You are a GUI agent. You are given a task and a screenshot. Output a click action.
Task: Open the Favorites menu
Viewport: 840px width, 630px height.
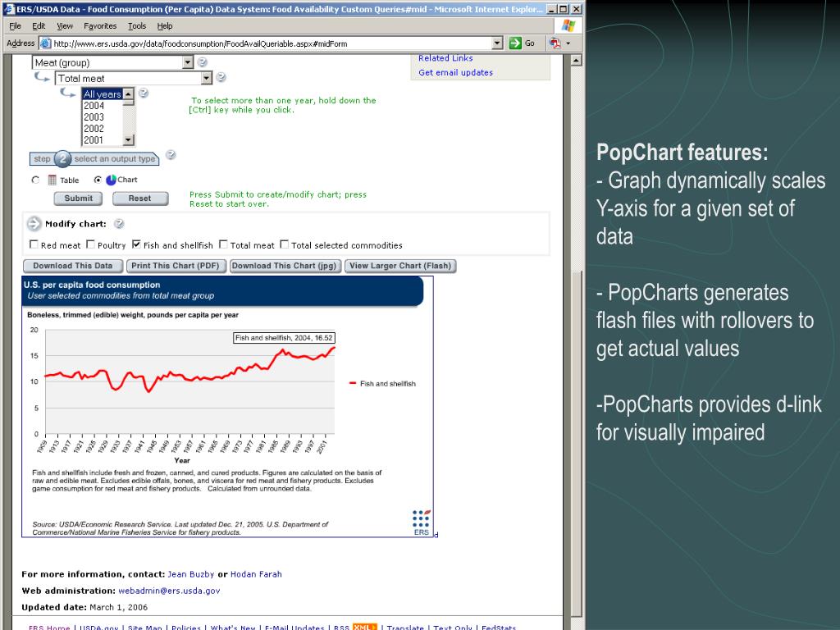pyautogui.click(x=100, y=25)
